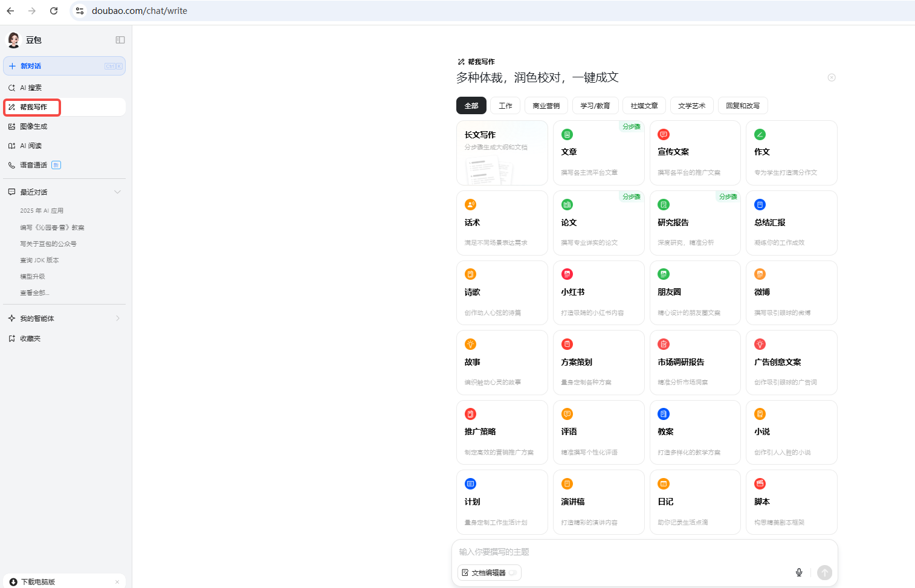Click the green 文章 card icon

(567, 135)
